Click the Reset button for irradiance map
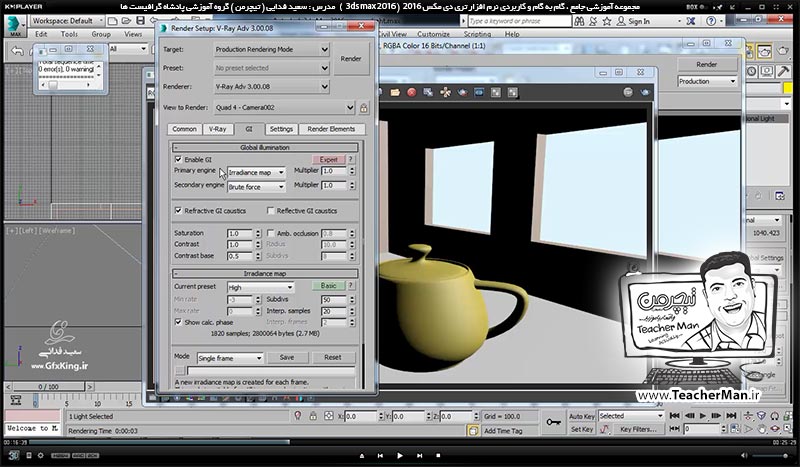 pyautogui.click(x=333, y=357)
